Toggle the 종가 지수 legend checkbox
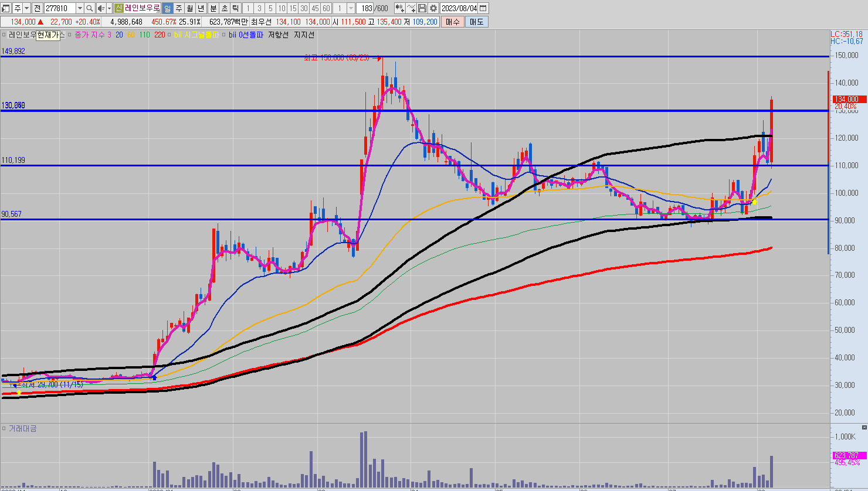The width and height of the screenshot is (868, 491). (x=70, y=35)
